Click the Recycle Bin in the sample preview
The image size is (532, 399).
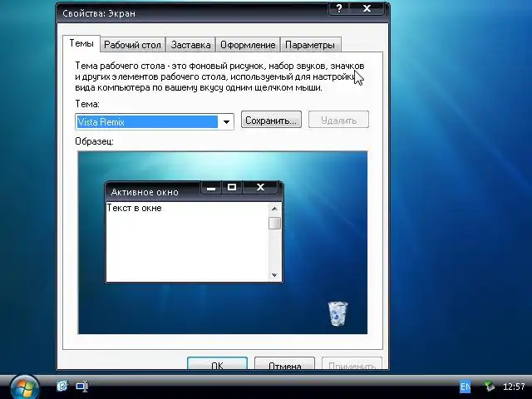337,313
